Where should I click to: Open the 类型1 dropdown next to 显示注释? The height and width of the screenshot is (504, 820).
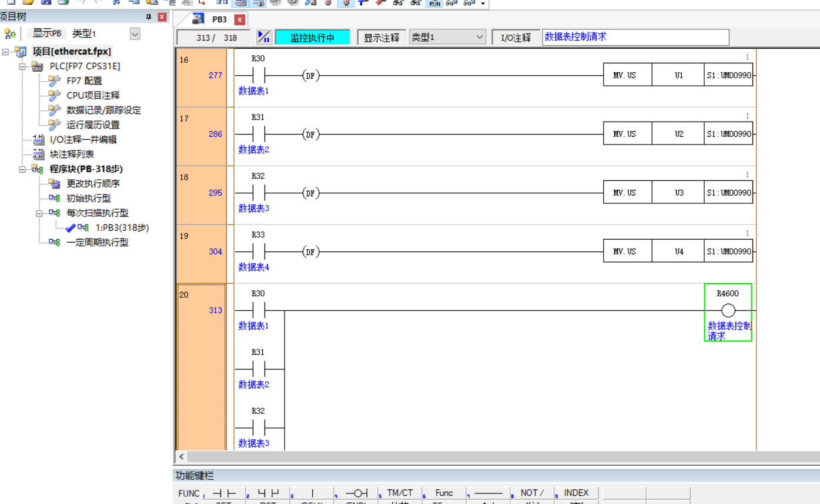point(447,38)
